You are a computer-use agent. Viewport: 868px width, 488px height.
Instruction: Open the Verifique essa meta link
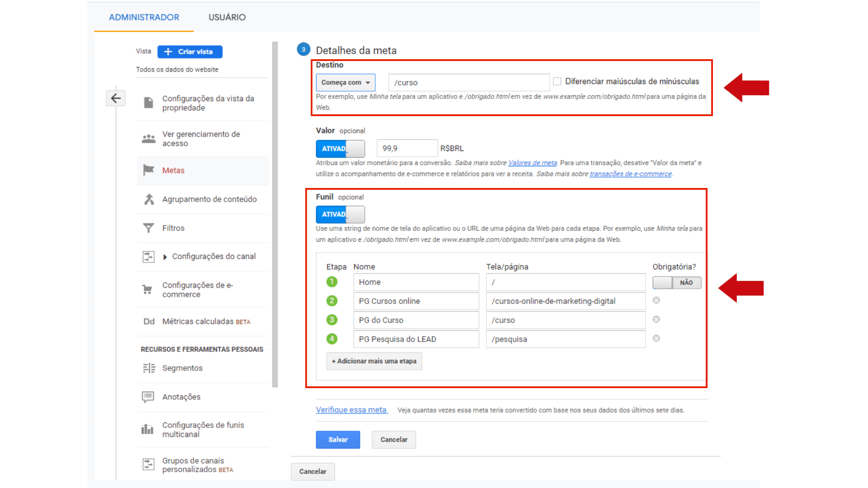click(352, 410)
